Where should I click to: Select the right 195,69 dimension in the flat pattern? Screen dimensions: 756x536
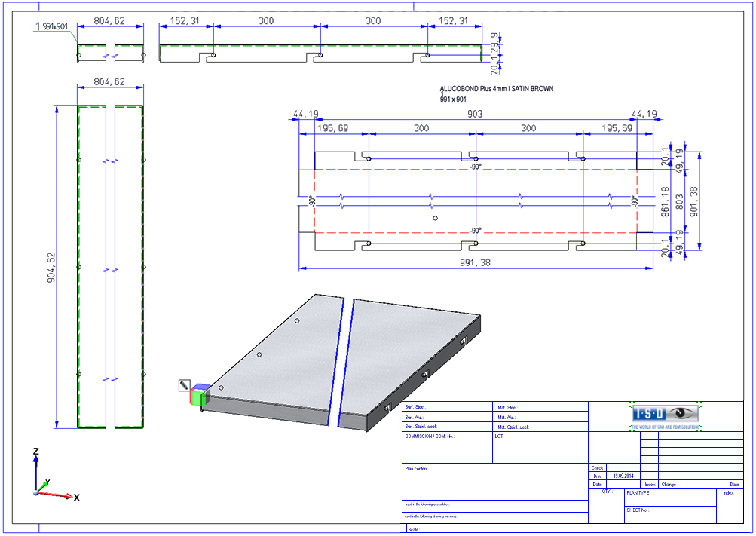point(617,127)
